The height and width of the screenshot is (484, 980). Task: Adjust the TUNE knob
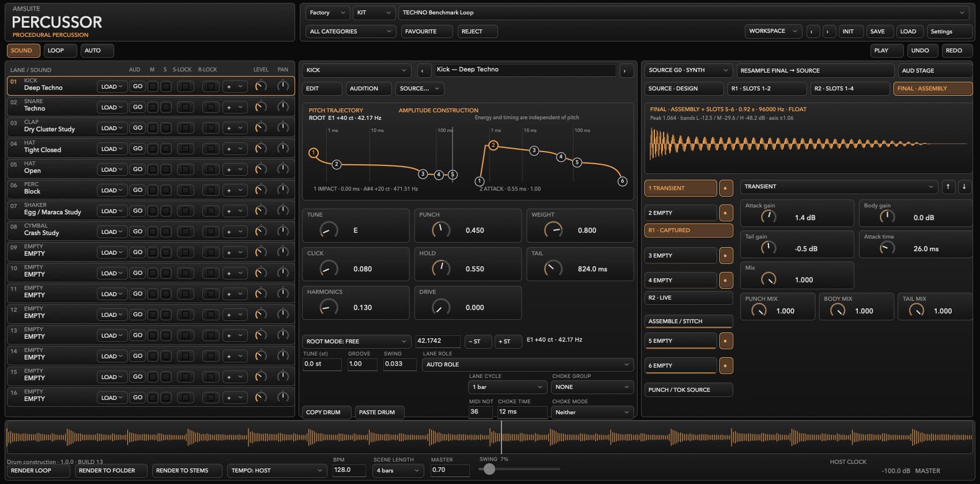[329, 230]
